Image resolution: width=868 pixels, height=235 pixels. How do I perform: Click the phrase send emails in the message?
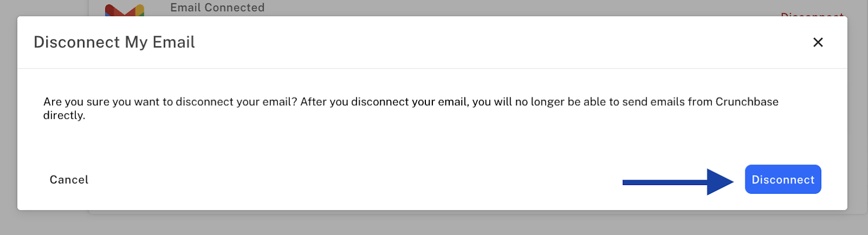[654, 101]
